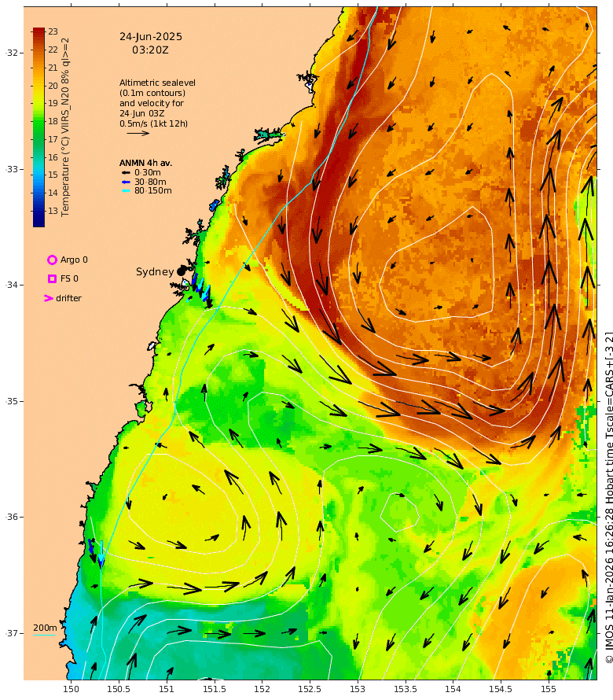Click the latitude label -34
The image size is (613, 700).
point(12,285)
